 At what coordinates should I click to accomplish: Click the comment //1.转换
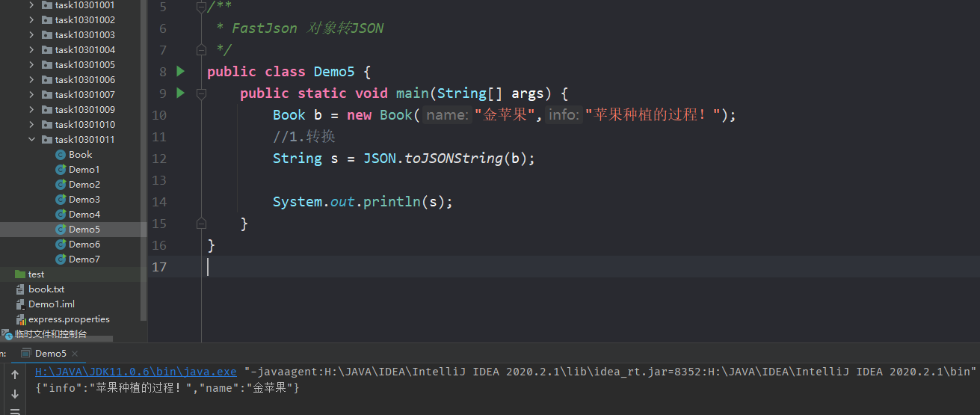coord(303,137)
